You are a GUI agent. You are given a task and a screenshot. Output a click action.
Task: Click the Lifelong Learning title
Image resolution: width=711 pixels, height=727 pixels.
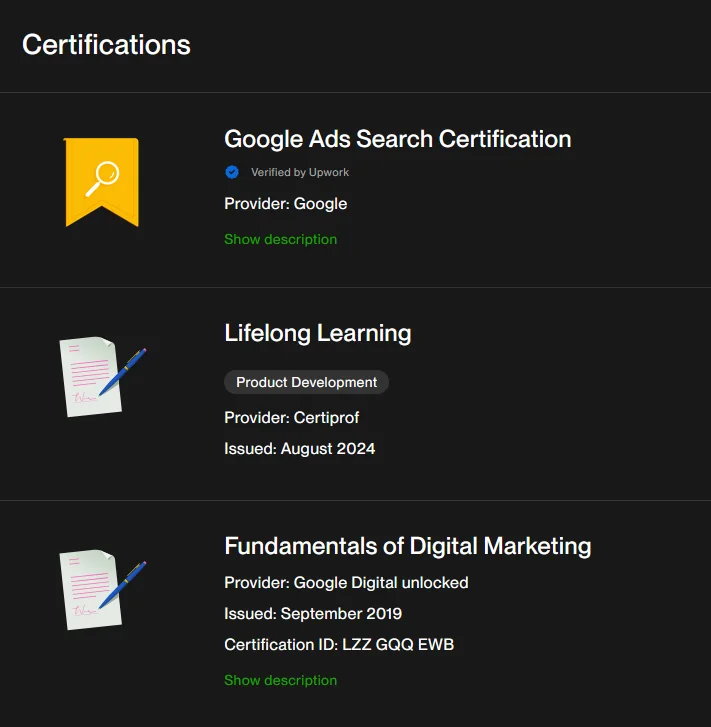tap(318, 333)
